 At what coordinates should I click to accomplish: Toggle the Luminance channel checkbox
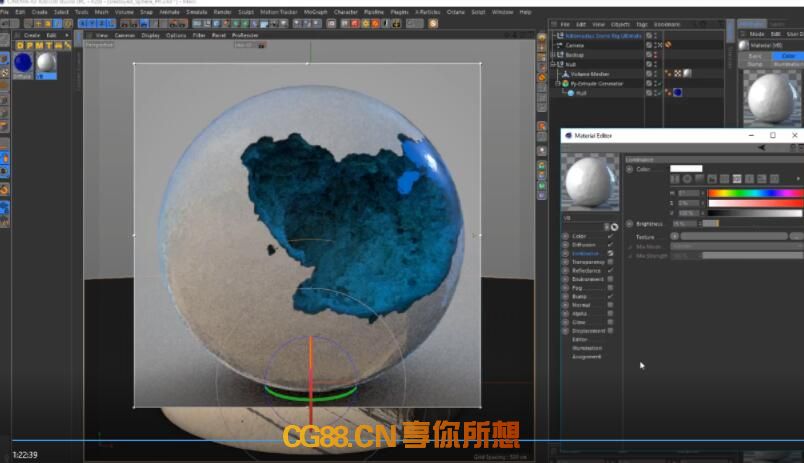(x=610, y=253)
